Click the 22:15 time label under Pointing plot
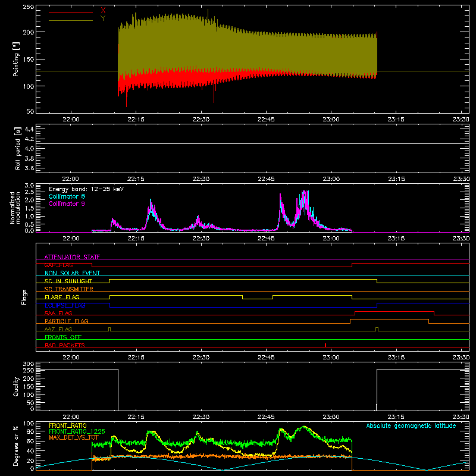This screenshot has width=476, height=476. tap(136, 120)
